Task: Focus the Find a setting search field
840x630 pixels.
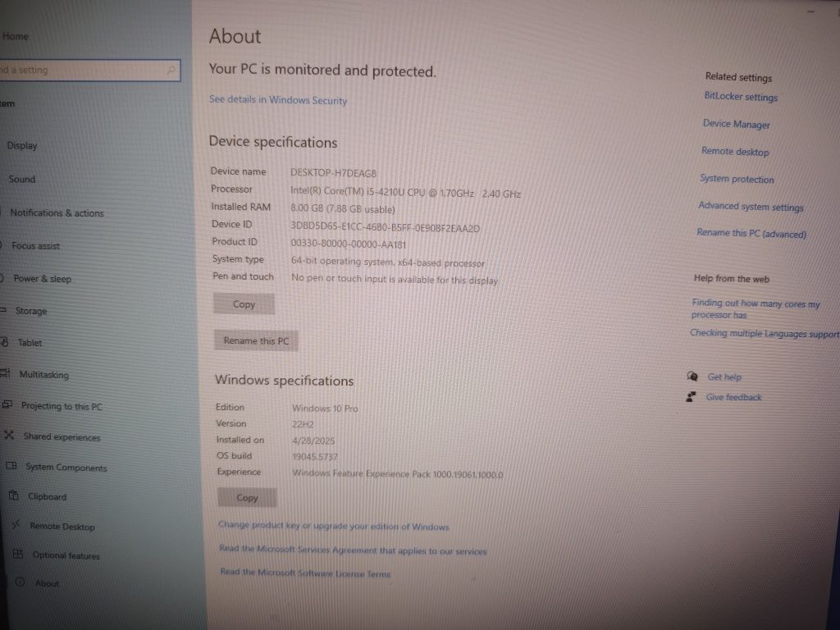Action: pyautogui.click(x=89, y=71)
